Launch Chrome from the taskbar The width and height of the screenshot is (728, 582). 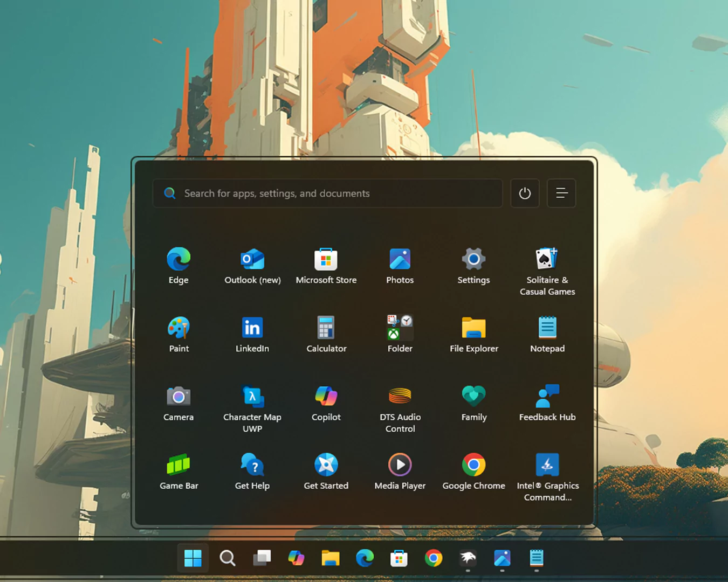(434, 558)
